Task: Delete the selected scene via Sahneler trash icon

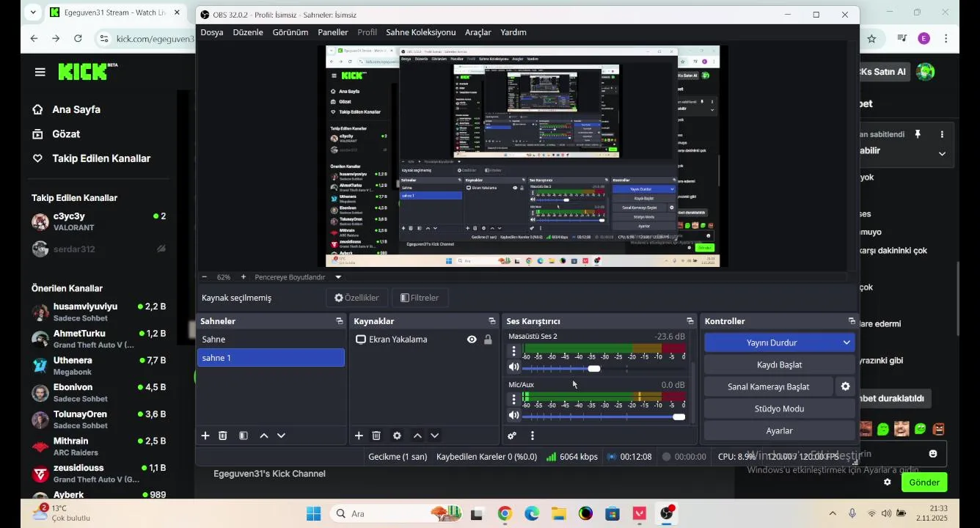Action: pyautogui.click(x=223, y=436)
